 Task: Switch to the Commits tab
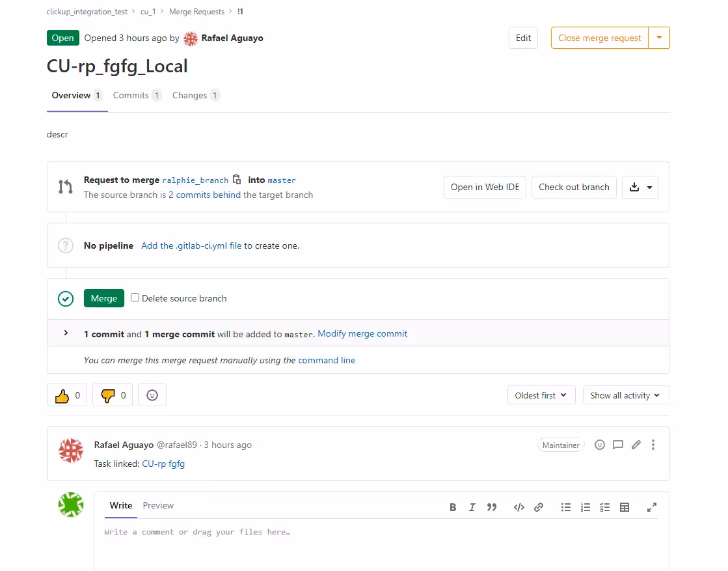pos(130,95)
